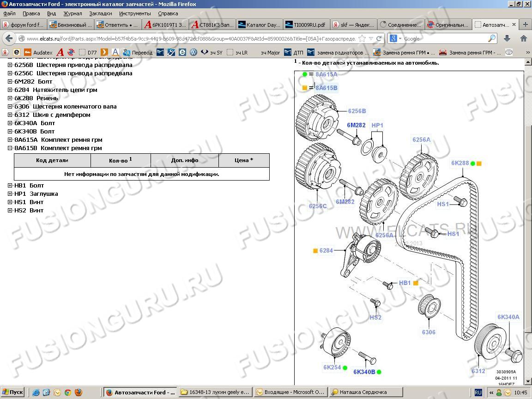Open the Перевод bookmark
The width and height of the screenshot is (532, 399).
(138, 52)
